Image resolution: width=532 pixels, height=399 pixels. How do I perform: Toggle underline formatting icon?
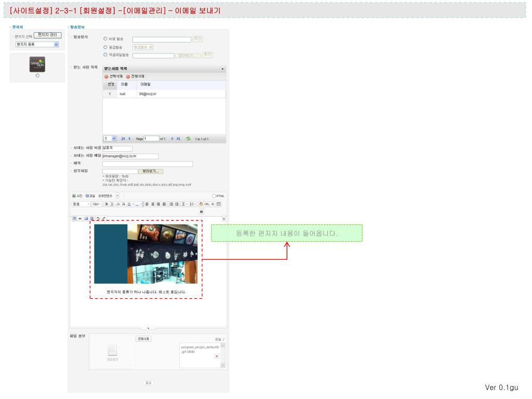pos(112,204)
